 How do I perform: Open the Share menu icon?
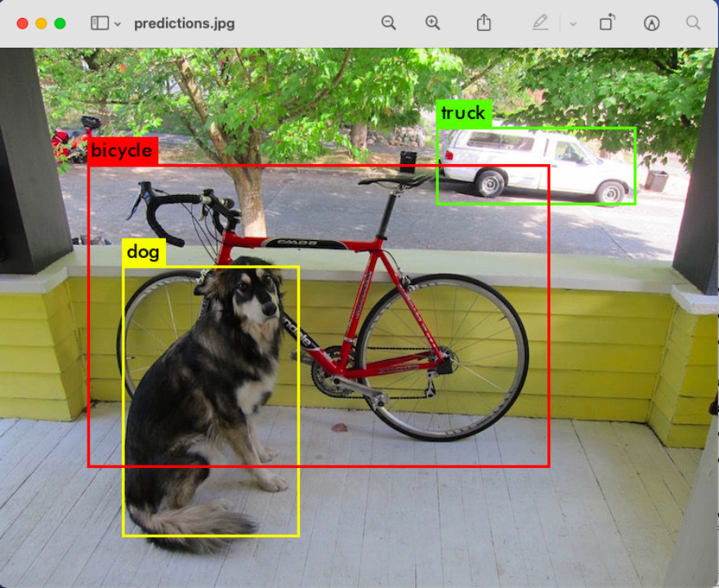click(484, 22)
